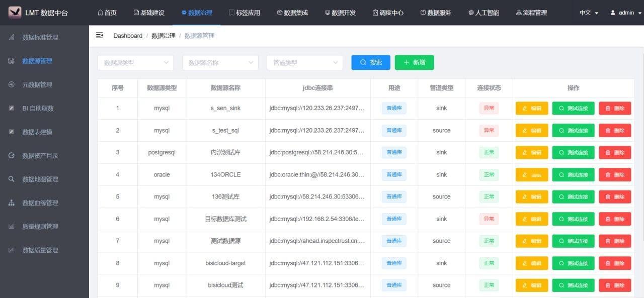This screenshot has width=644, height=298.
Task: Open the 数据源类型 dropdown
Action: point(135,62)
